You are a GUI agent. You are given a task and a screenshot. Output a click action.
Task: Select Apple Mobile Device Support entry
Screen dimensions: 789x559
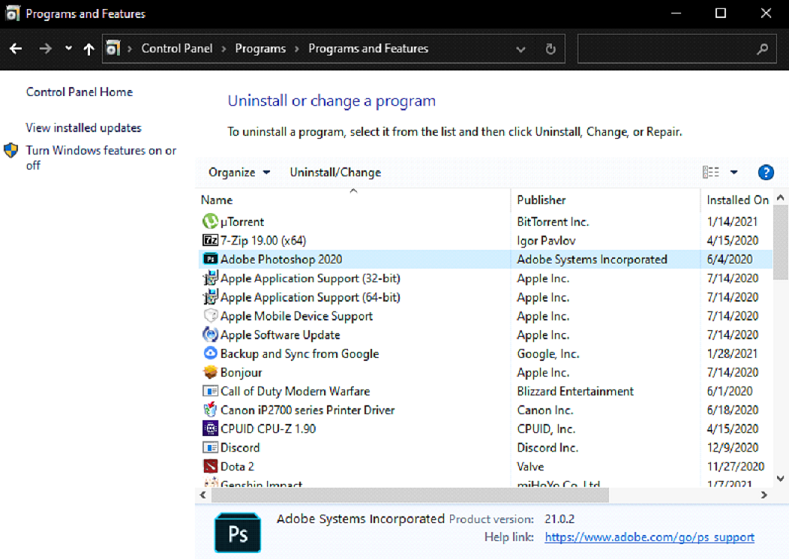click(x=296, y=316)
